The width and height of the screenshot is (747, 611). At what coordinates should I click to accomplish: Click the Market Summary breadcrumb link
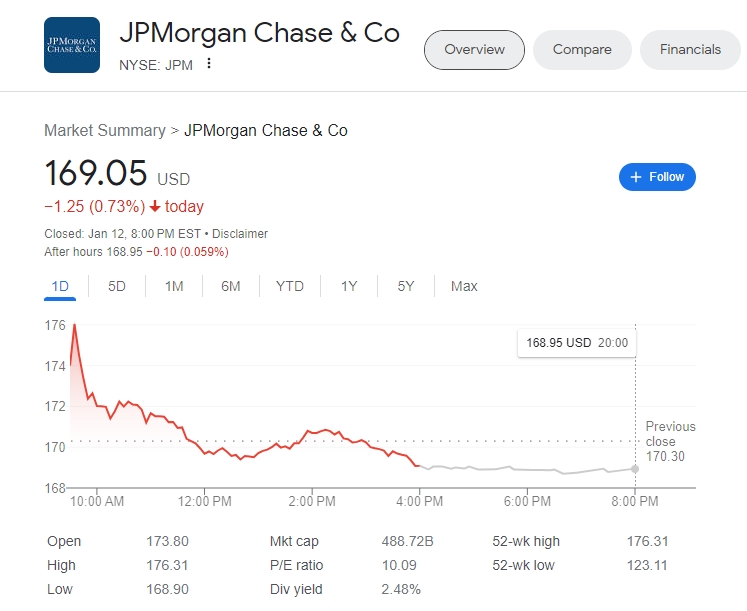coord(105,130)
